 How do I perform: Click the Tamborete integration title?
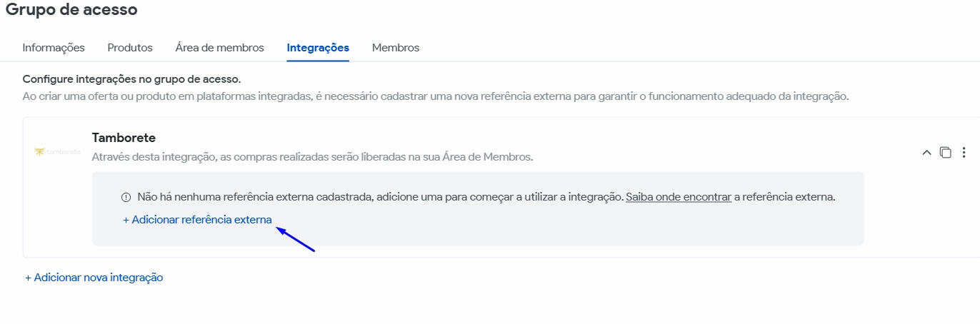(x=124, y=138)
